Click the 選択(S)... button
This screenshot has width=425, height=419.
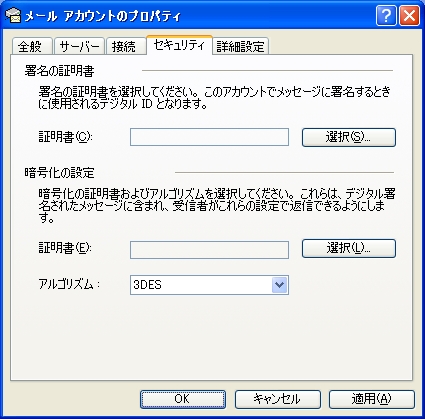coord(349,137)
